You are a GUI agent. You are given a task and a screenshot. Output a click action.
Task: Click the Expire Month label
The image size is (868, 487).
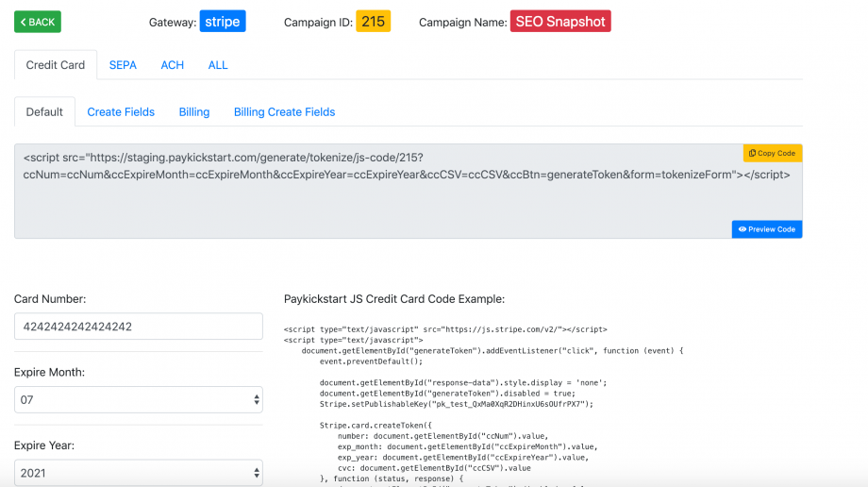49,372
